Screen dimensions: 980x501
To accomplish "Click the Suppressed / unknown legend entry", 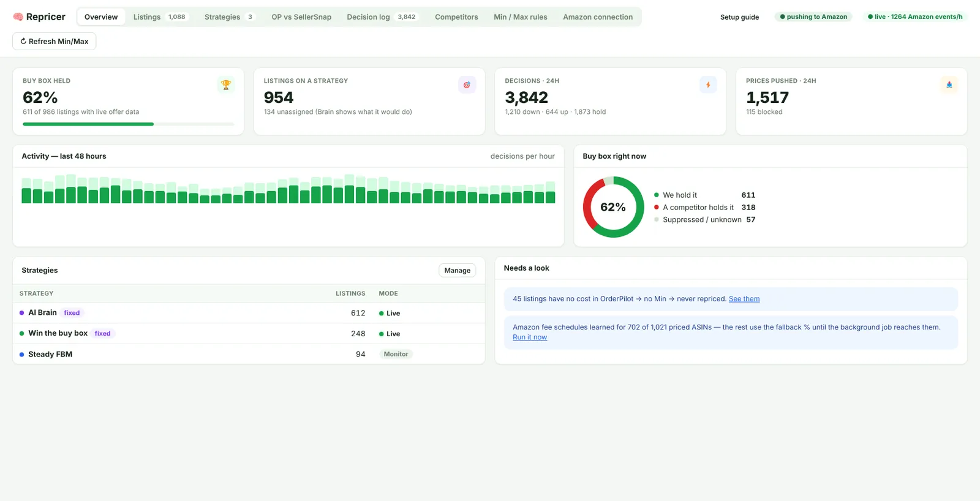I will 704,220.
